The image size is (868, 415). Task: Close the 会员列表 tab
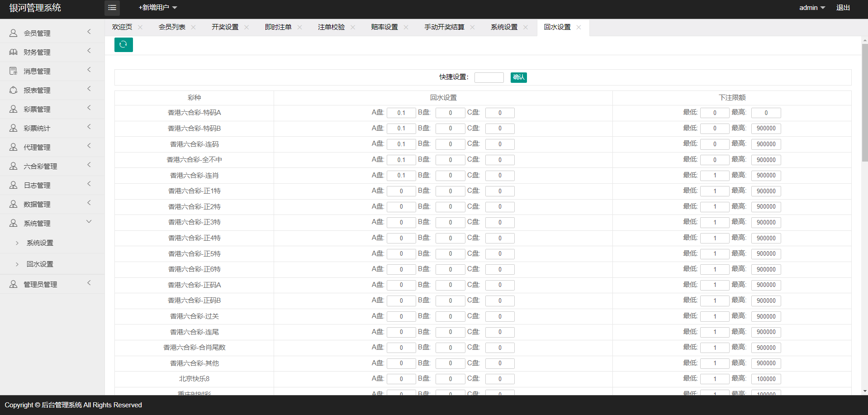click(194, 27)
